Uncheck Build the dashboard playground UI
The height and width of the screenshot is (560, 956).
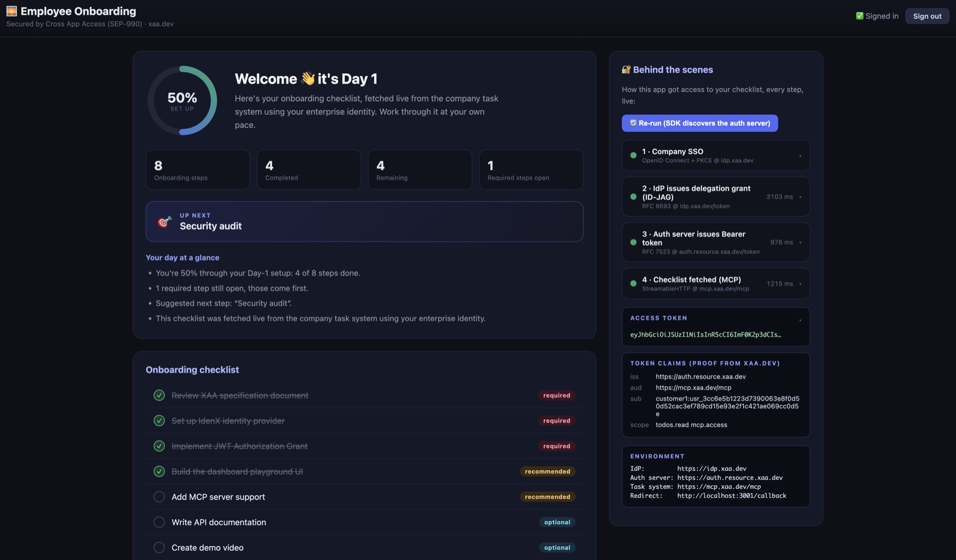159,472
